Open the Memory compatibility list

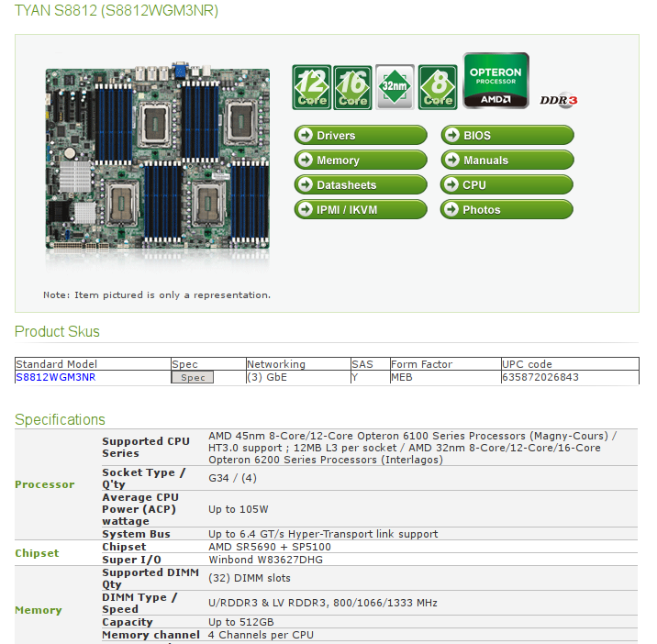click(361, 160)
